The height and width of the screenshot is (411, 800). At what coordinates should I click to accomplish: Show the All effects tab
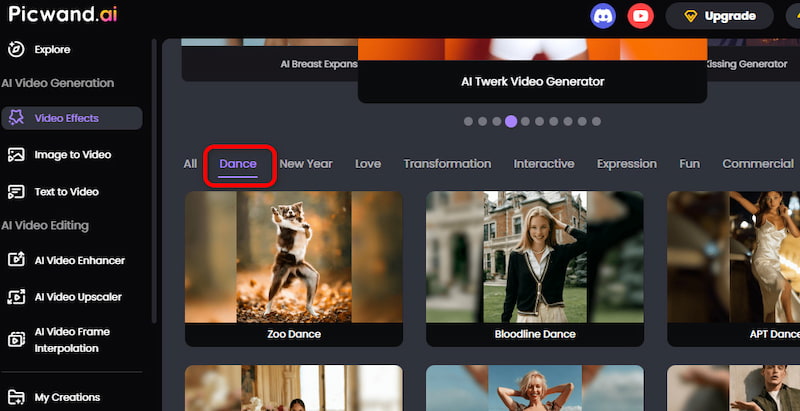coord(190,164)
